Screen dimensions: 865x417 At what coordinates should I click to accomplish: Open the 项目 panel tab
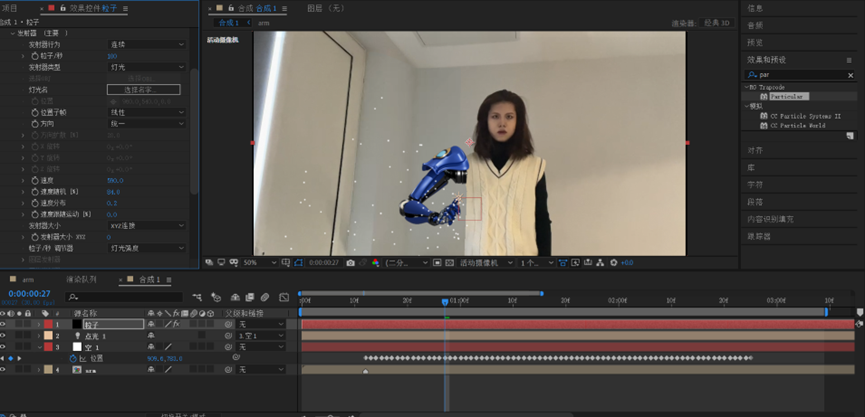[10, 8]
